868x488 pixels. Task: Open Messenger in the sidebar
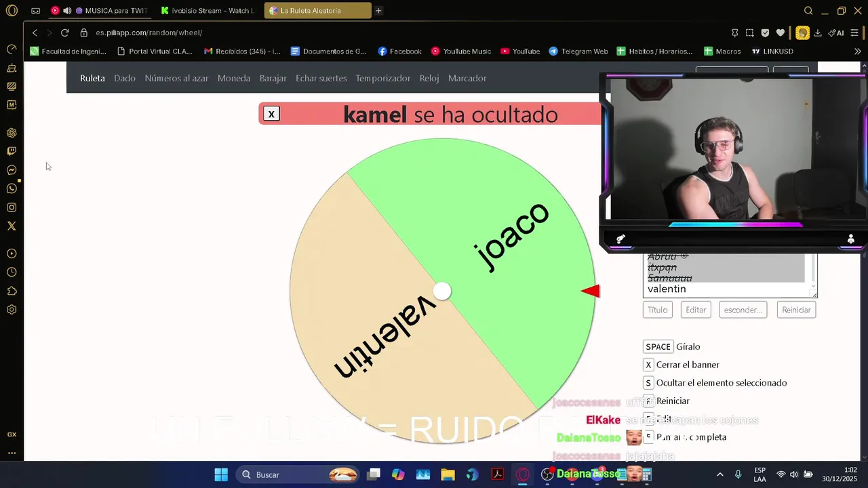coord(12,170)
